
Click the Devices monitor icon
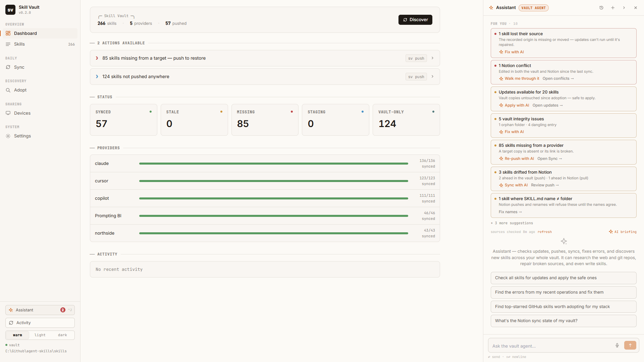click(8, 113)
